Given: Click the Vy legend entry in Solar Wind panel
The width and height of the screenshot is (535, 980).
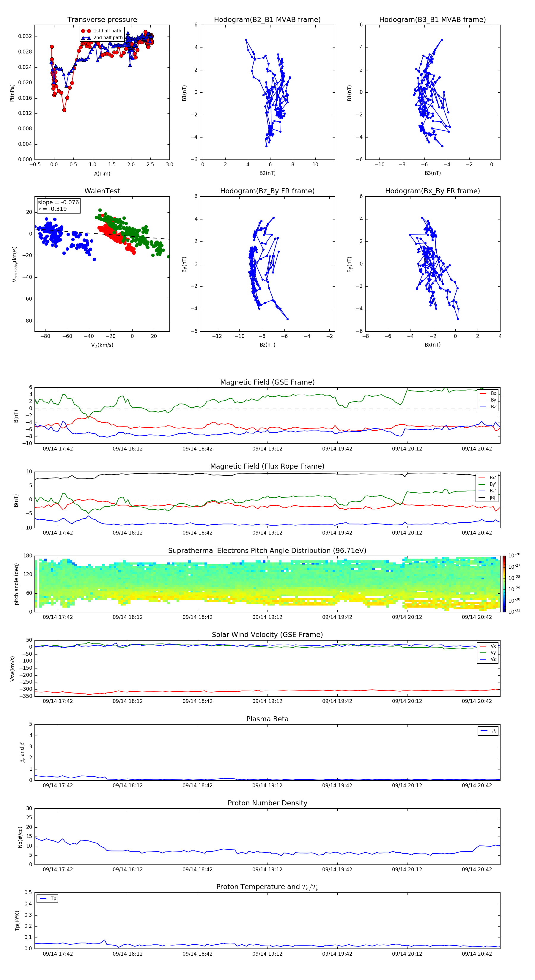Looking at the screenshot, I should click(x=488, y=653).
